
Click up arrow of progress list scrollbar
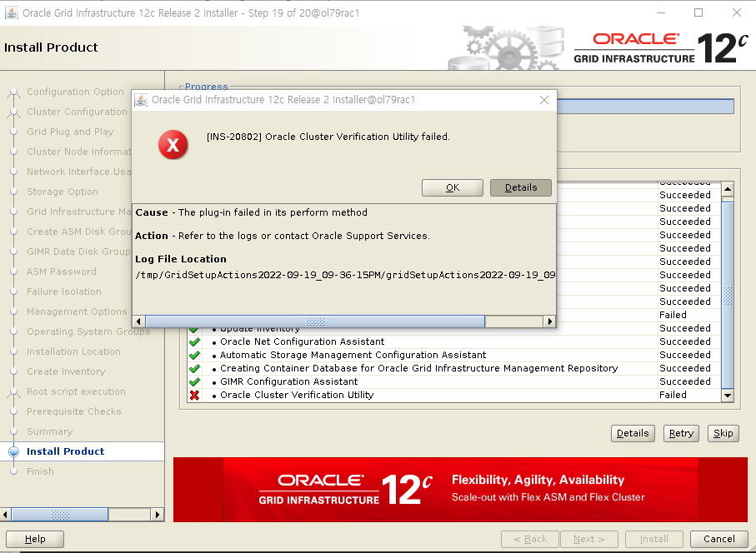click(728, 189)
